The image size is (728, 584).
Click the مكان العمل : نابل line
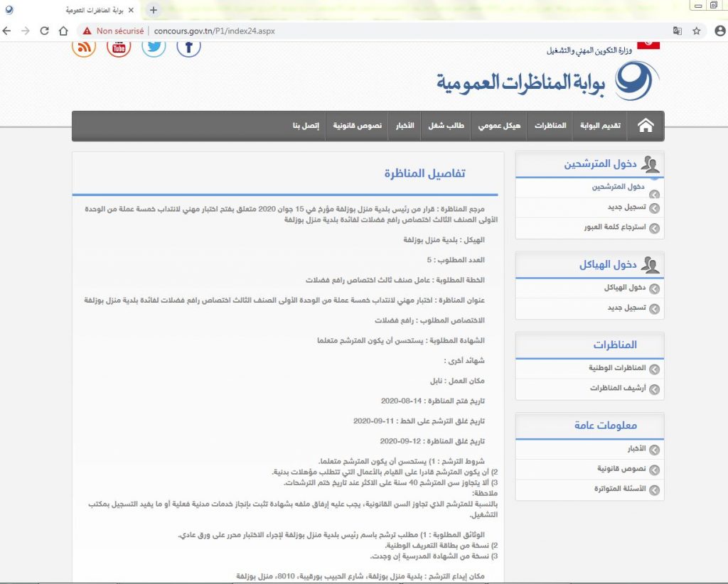pyautogui.click(x=457, y=381)
